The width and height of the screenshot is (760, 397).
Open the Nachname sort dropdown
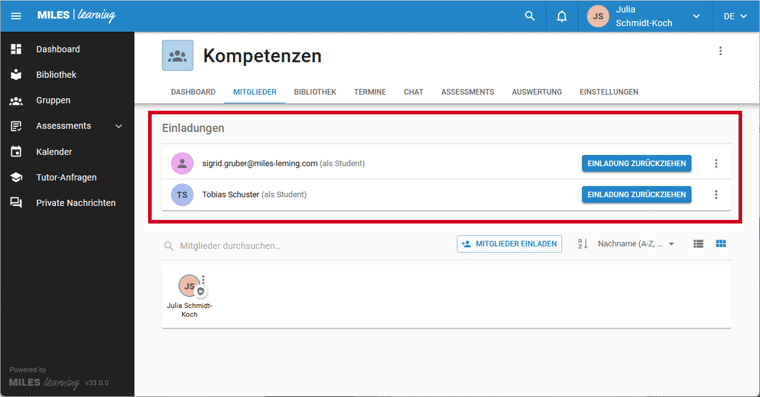click(x=636, y=244)
